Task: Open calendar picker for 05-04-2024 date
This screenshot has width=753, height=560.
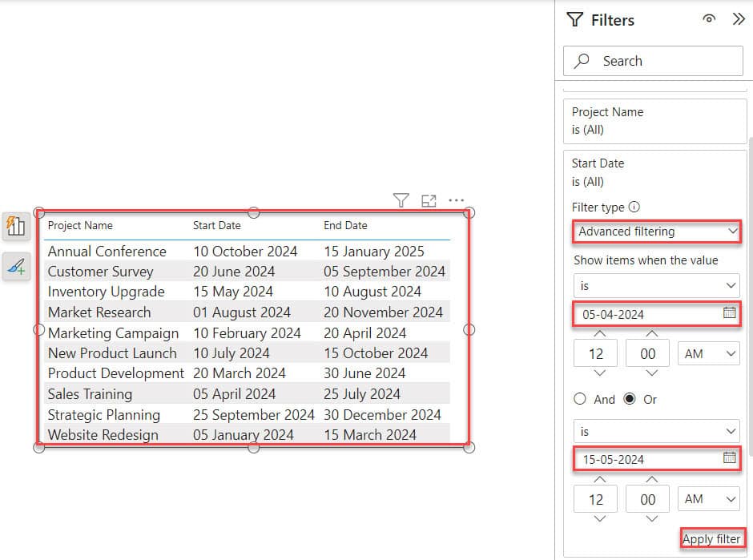Action: (729, 313)
